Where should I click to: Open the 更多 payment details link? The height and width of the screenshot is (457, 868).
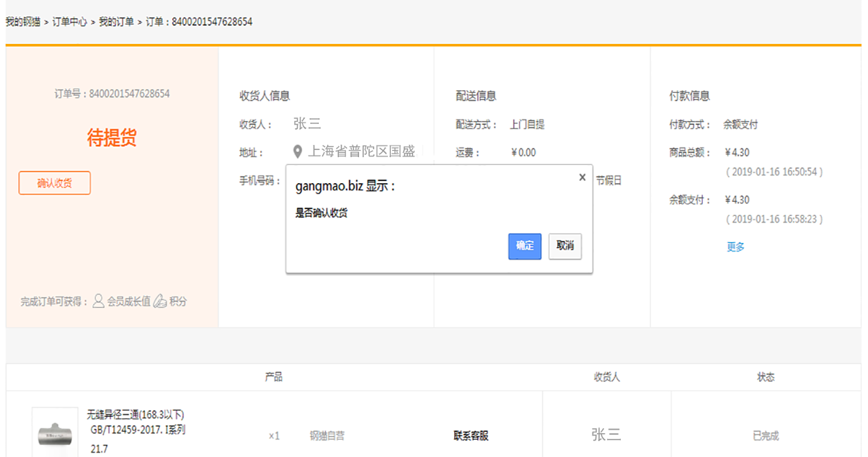pyautogui.click(x=735, y=247)
